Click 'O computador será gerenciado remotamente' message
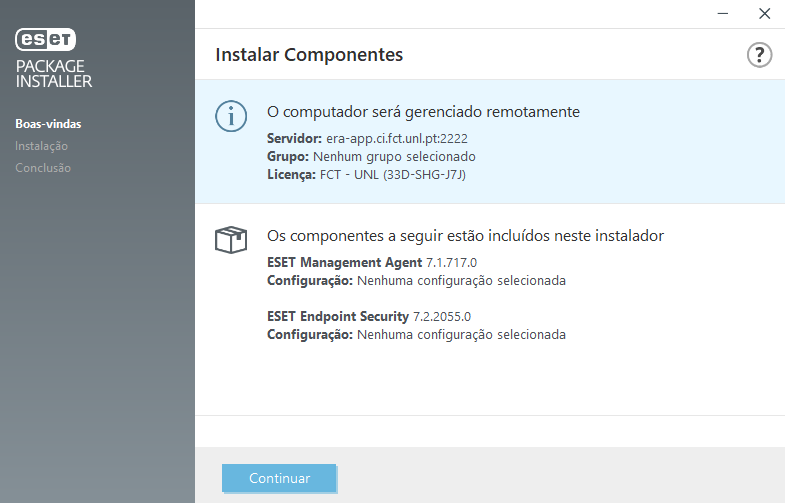 (x=423, y=112)
